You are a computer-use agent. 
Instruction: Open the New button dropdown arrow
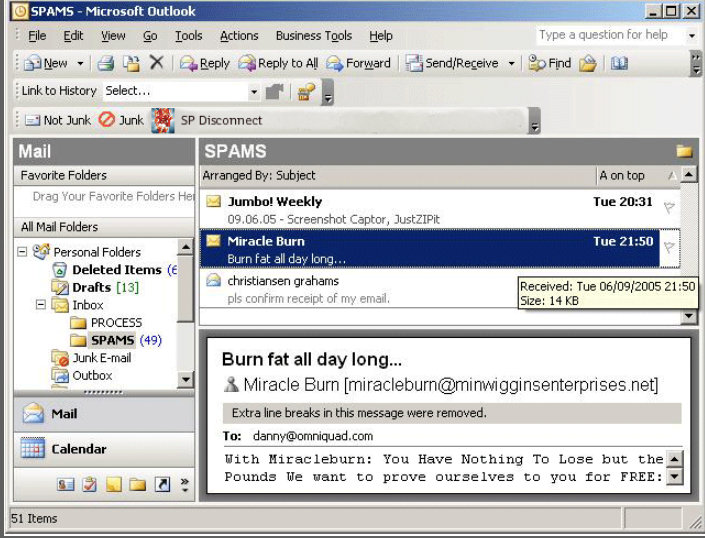80,63
